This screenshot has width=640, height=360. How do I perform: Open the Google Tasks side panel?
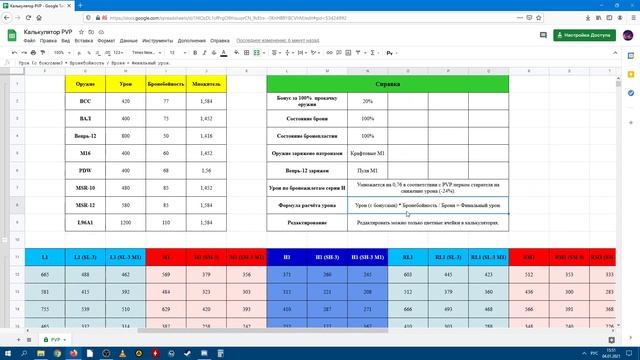(631, 93)
